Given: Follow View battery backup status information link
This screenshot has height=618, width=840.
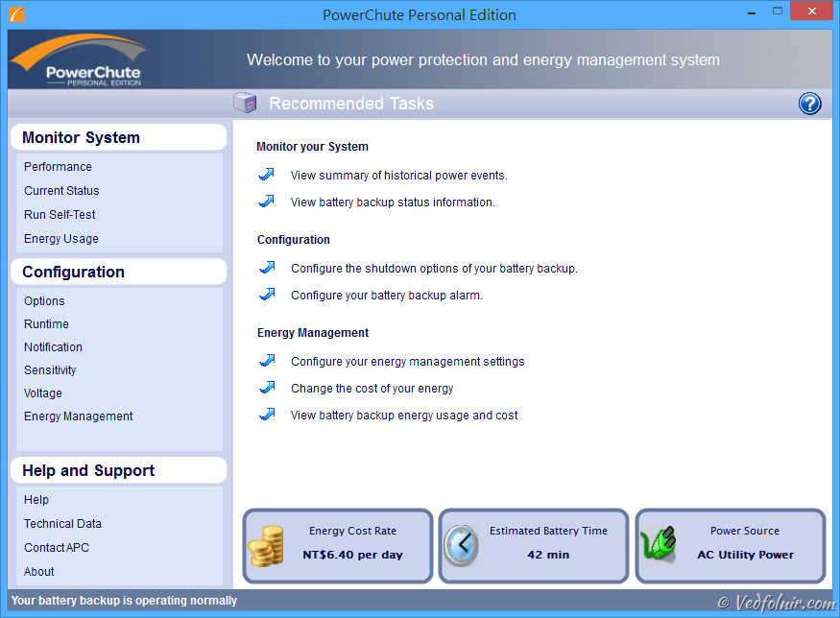Looking at the screenshot, I should pyautogui.click(x=393, y=202).
